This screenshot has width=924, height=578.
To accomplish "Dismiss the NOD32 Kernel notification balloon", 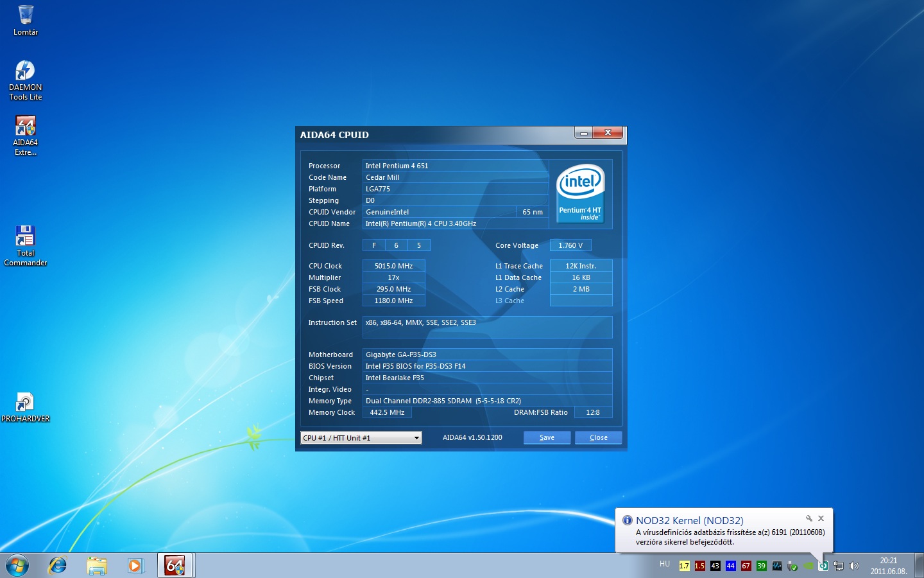I will (821, 518).
